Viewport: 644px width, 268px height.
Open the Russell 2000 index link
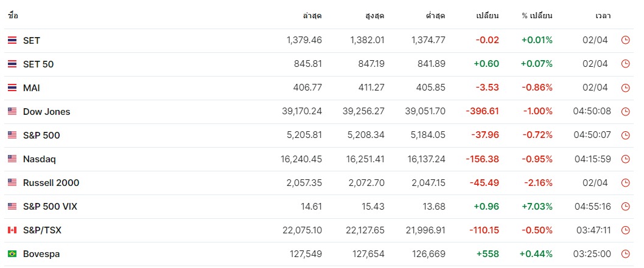coord(51,183)
